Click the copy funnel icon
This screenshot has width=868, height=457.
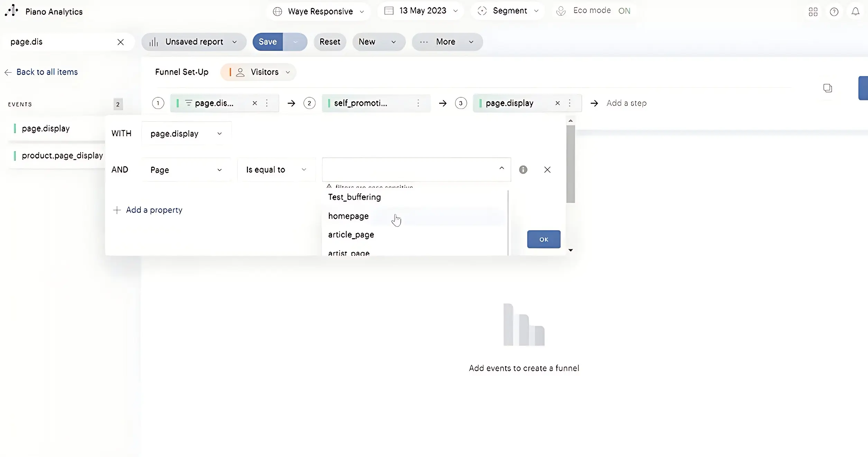click(828, 88)
